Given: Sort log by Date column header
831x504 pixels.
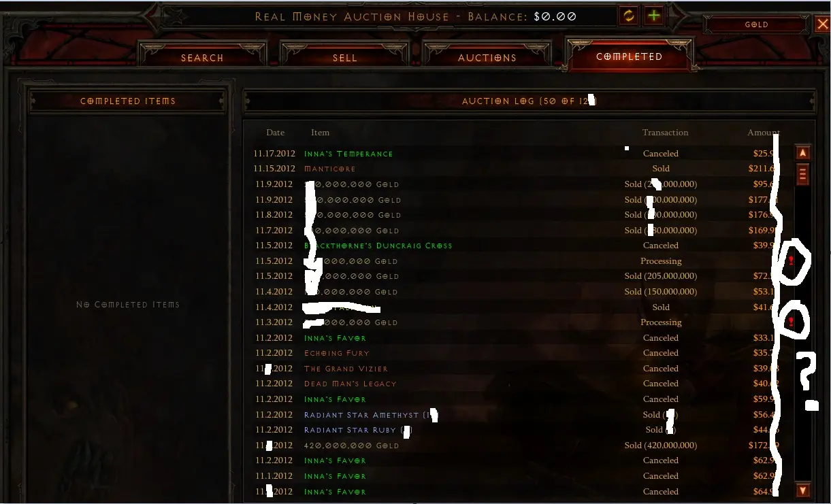Looking at the screenshot, I should pyautogui.click(x=276, y=133).
